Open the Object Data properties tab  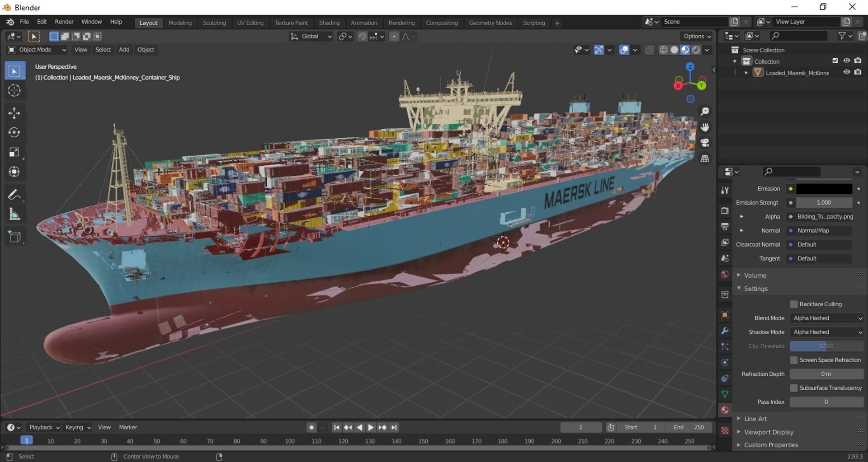click(x=725, y=394)
